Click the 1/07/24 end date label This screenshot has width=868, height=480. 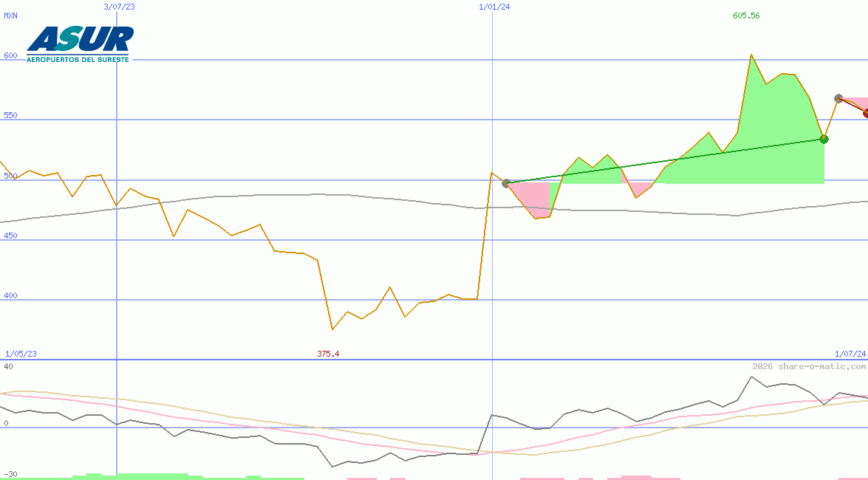[x=850, y=354]
